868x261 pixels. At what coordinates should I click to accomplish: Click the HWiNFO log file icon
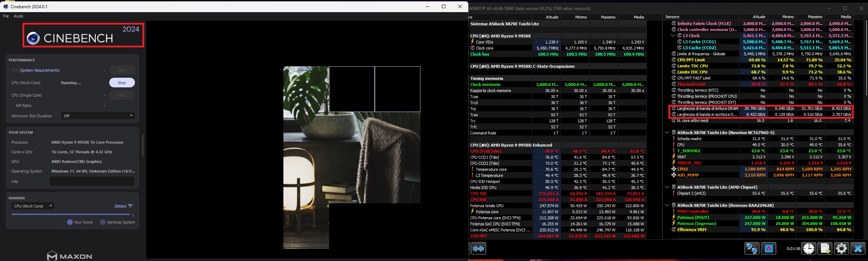825,248
